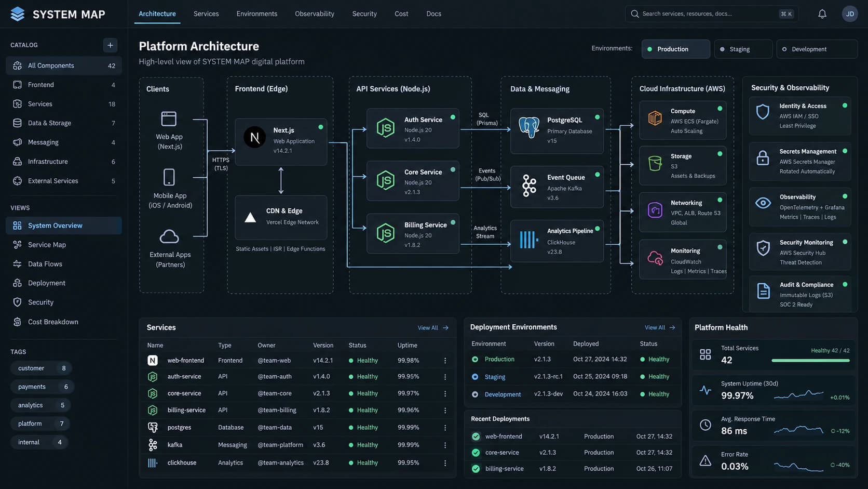
Task: Switch to the Architecture tab
Action: [x=157, y=14]
